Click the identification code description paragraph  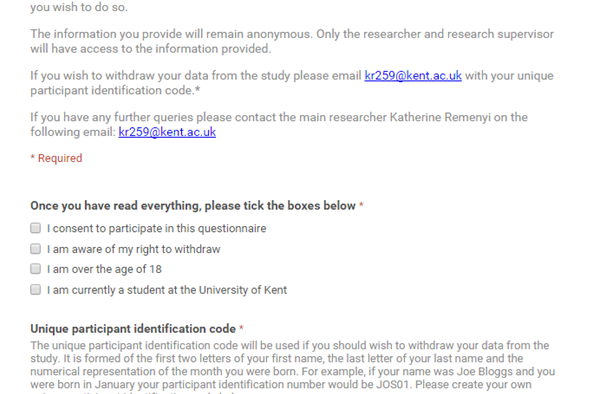[x=293, y=367]
